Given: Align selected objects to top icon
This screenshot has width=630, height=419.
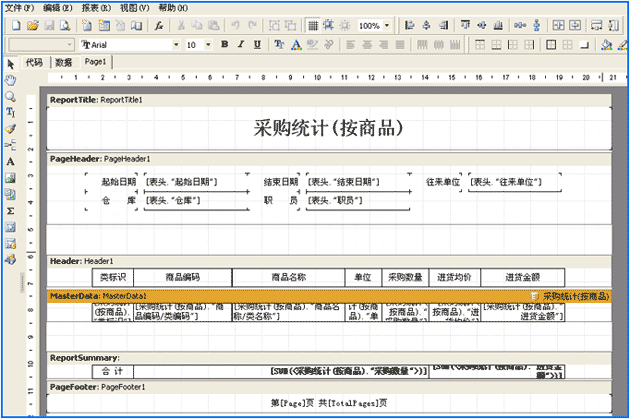Looking at the screenshot, I should [x=465, y=25].
